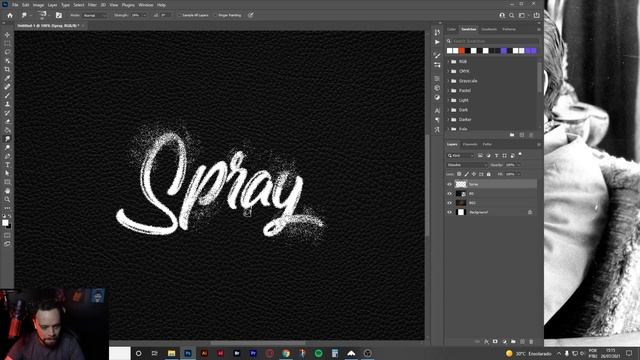Viewport: 640px width, 360px height.
Task: Open the Strength value dropdown
Action: click(x=143, y=15)
